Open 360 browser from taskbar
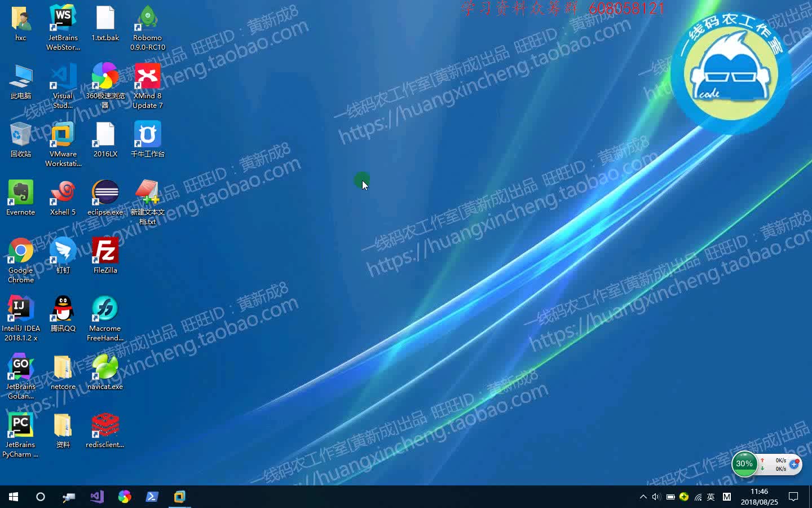 point(125,497)
